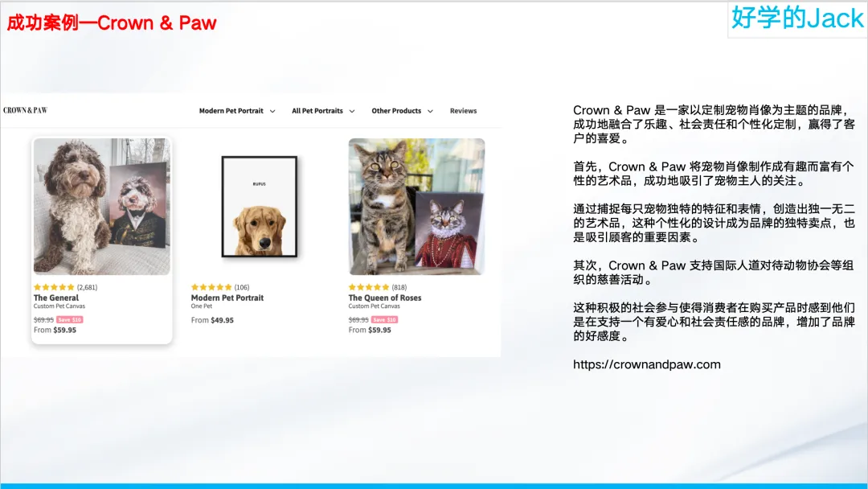Click the framed Rufus golden dog portrait

[x=260, y=207]
